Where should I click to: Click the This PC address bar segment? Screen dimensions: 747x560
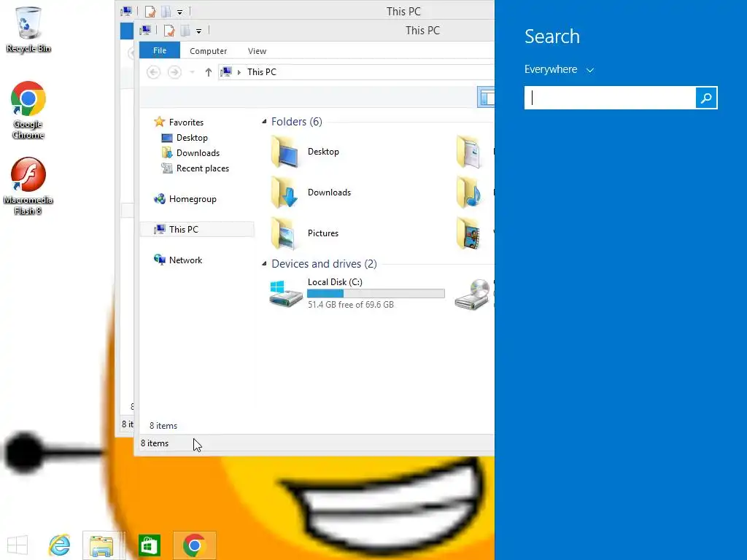click(x=262, y=72)
